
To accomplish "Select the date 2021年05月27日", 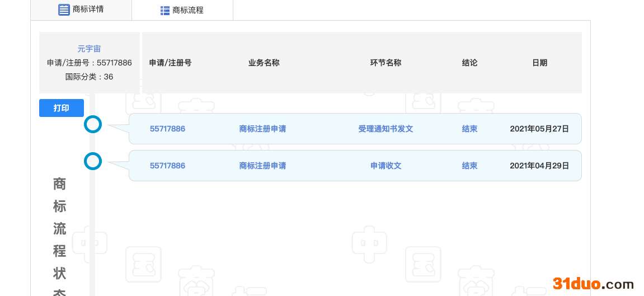I will [539, 129].
